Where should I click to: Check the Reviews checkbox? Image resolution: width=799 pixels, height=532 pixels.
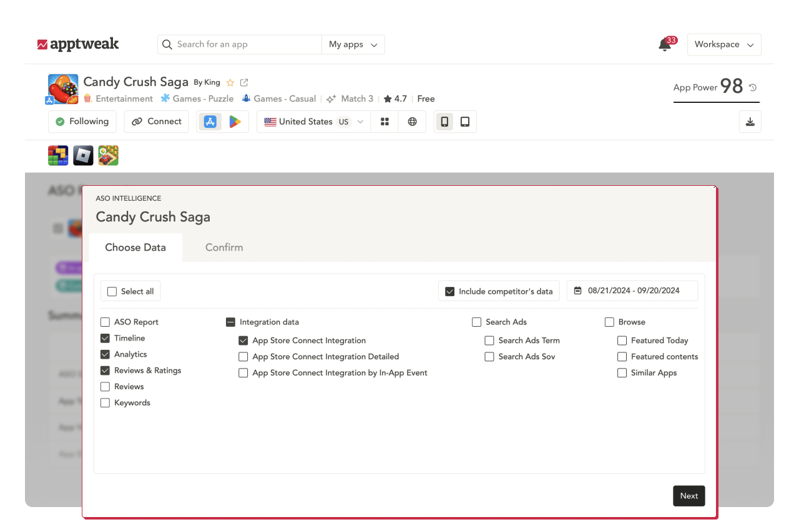coord(105,387)
